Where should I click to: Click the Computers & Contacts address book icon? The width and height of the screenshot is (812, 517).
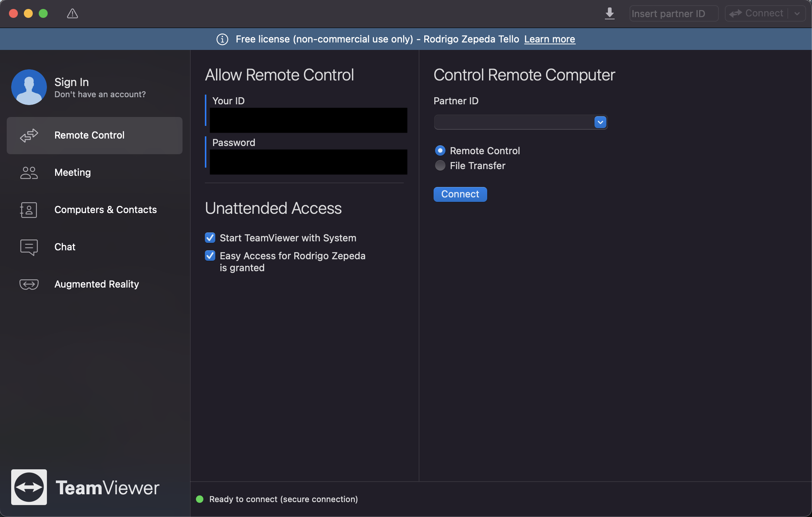(29, 210)
